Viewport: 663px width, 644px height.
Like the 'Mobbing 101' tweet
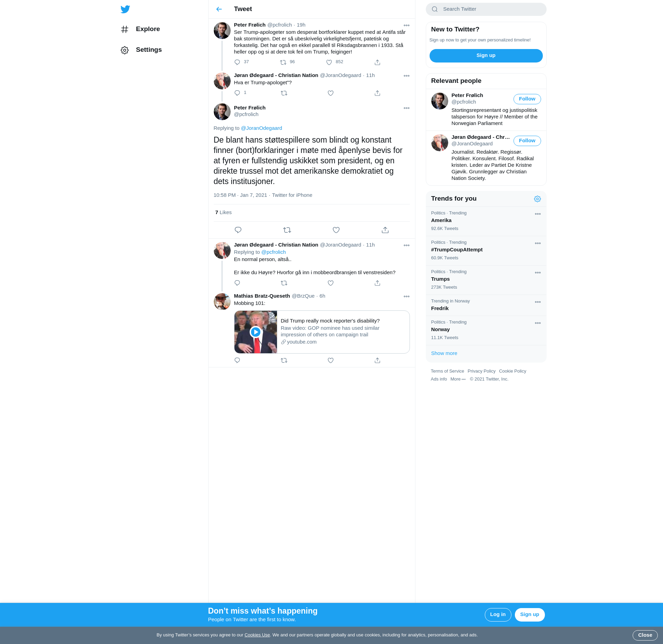click(x=330, y=360)
